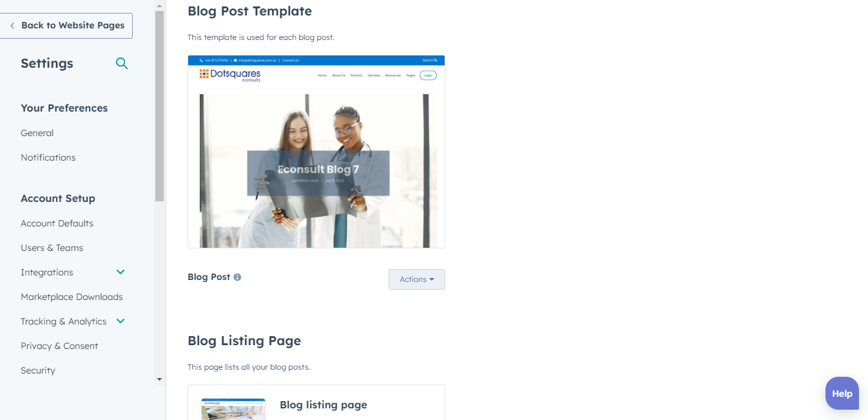Click the Blog Listing Page heading
Viewport: 868px width, 420px height.
(244, 341)
